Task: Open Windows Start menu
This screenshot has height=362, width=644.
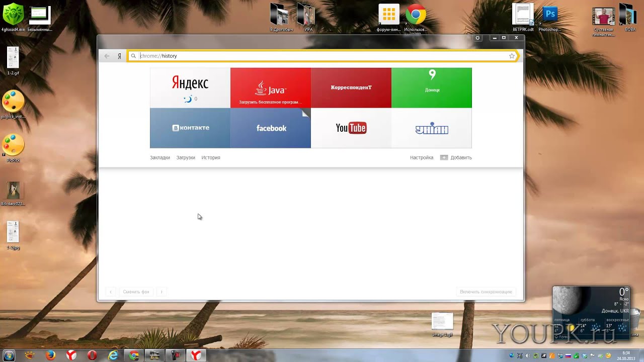Action: (x=9, y=355)
